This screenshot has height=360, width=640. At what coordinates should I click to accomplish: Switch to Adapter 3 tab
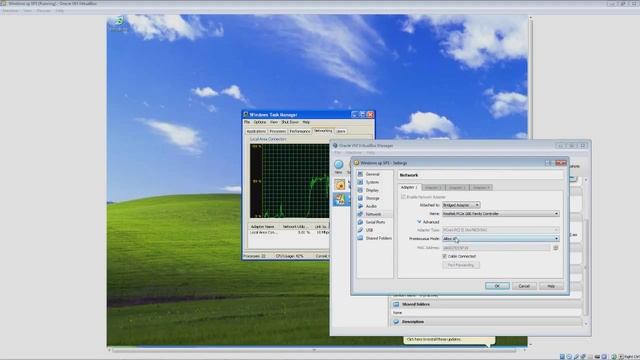pos(456,188)
